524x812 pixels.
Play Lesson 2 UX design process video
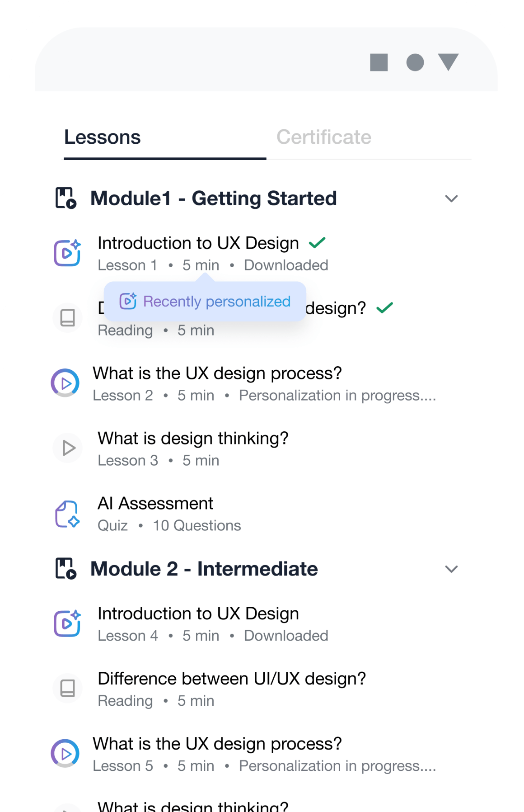pos(65,383)
